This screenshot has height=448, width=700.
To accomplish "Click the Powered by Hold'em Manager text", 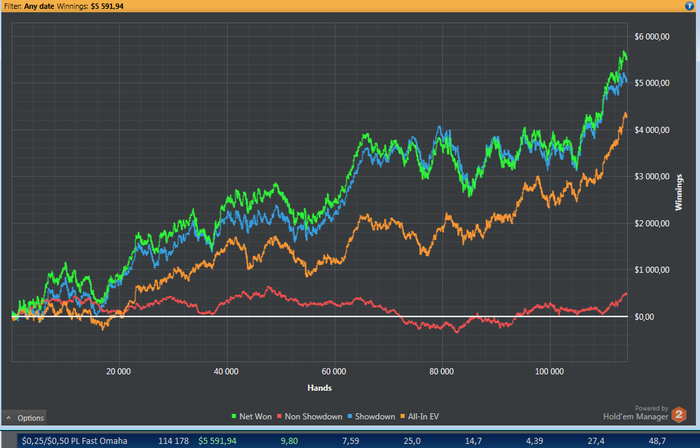I will pyautogui.click(x=636, y=413).
